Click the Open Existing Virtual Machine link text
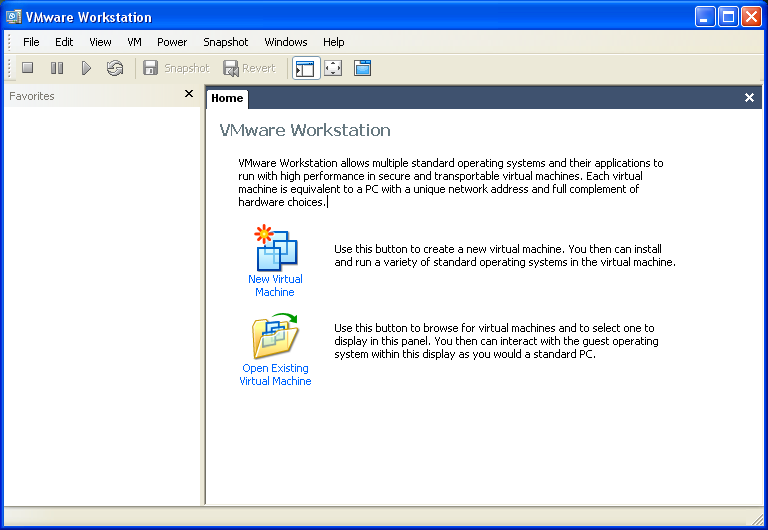The image size is (768, 530). [x=275, y=375]
